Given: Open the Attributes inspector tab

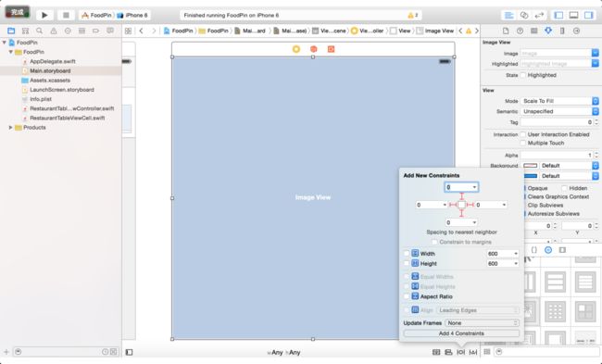Looking at the screenshot, I should point(548,31).
